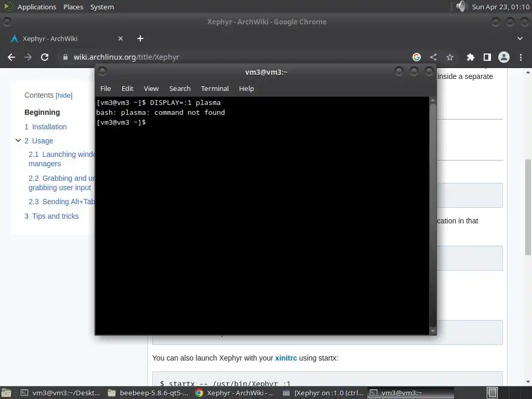
Task: Click the terminal scrollbar down arrow
Action: (x=433, y=331)
